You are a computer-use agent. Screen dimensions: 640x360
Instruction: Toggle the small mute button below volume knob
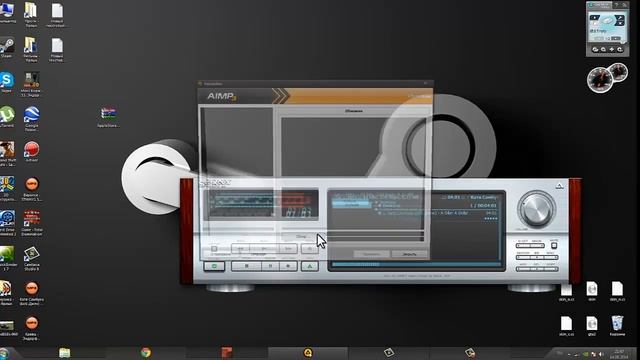[x=554, y=245]
